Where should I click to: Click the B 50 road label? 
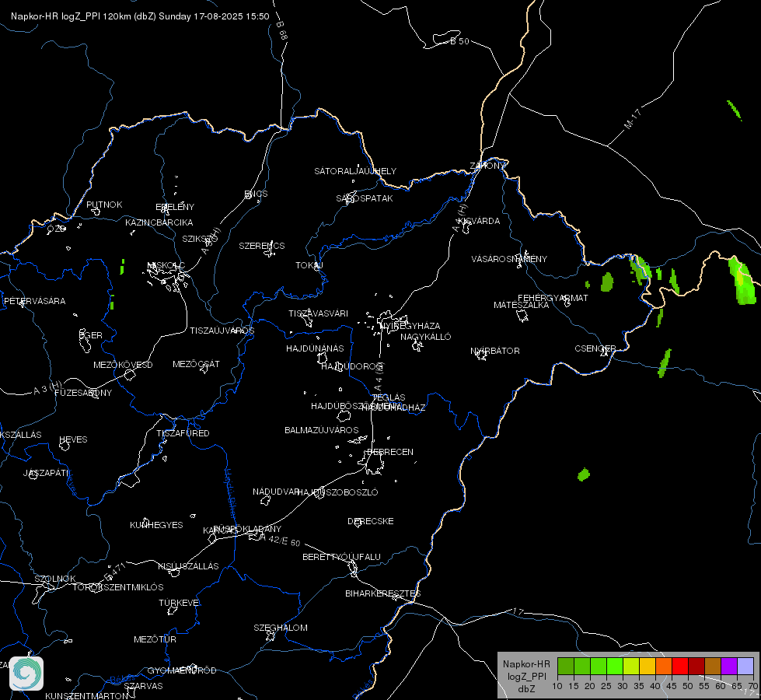pos(459,41)
